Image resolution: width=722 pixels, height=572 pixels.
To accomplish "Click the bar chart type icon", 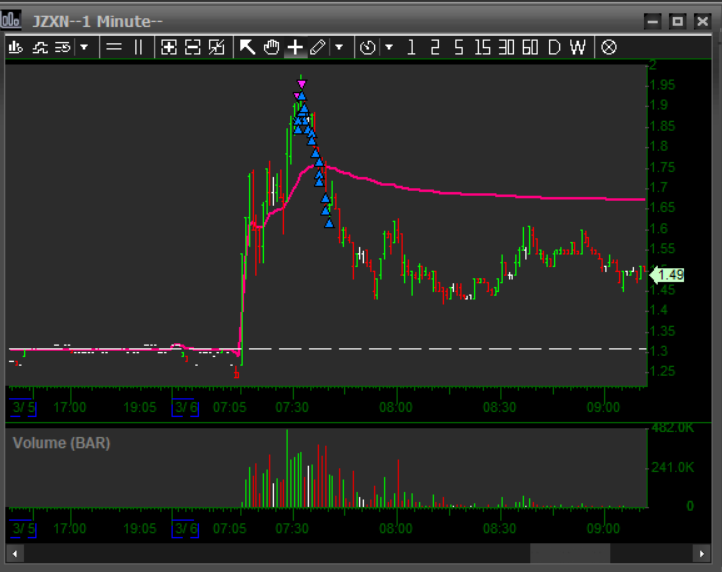I will (16, 47).
